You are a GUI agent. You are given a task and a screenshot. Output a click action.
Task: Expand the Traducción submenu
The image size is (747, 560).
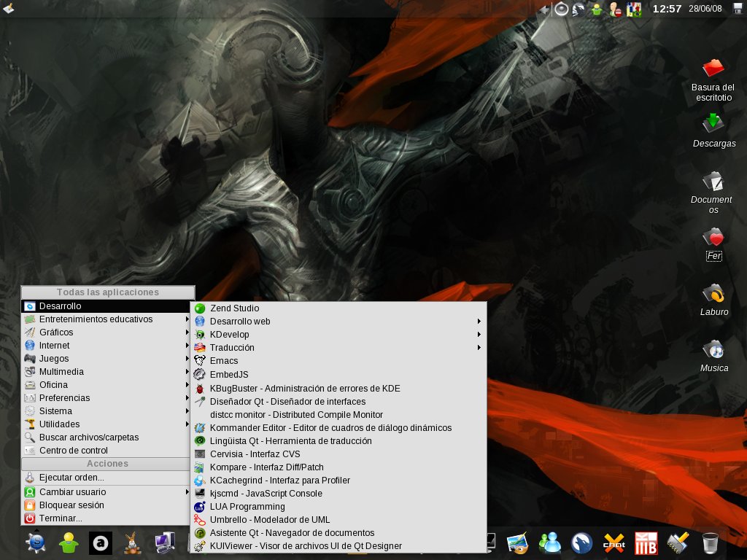tap(338, 348)
